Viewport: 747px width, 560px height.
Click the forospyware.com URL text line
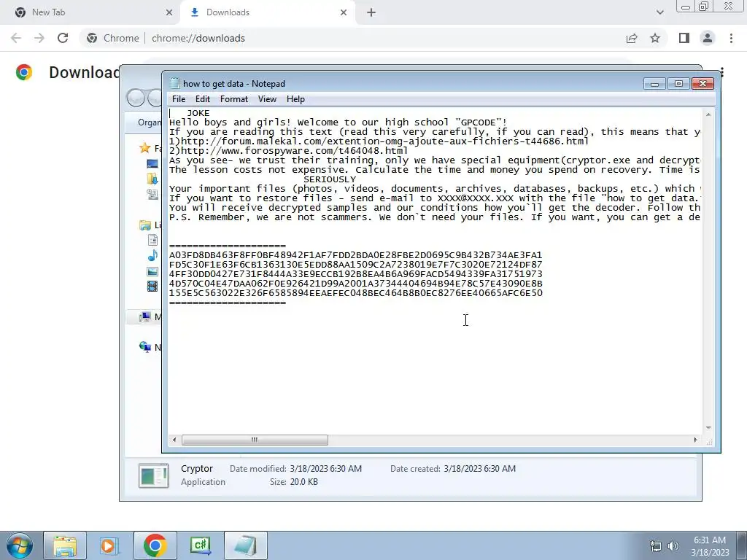coord(289,151)
